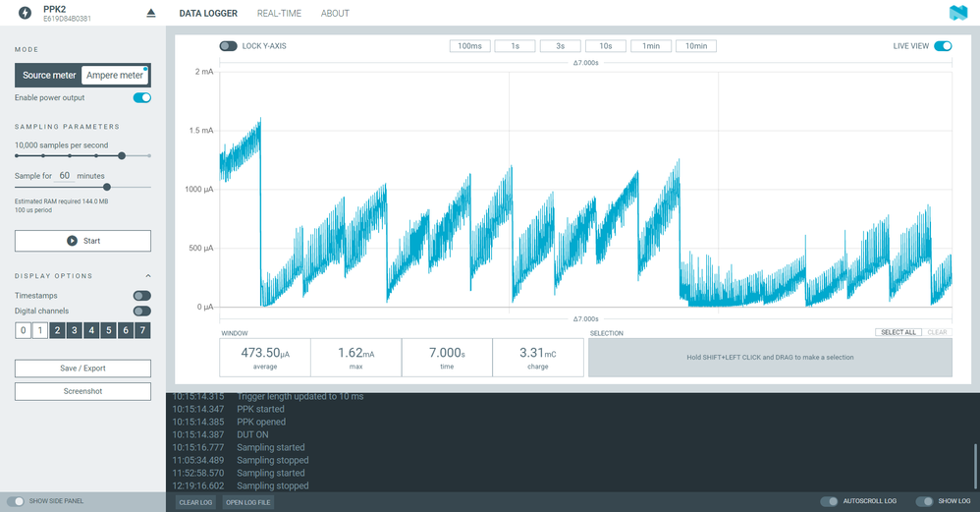Click the Sample for minutes input field
This screenshot has width=980, height=512.
[65, 176]
